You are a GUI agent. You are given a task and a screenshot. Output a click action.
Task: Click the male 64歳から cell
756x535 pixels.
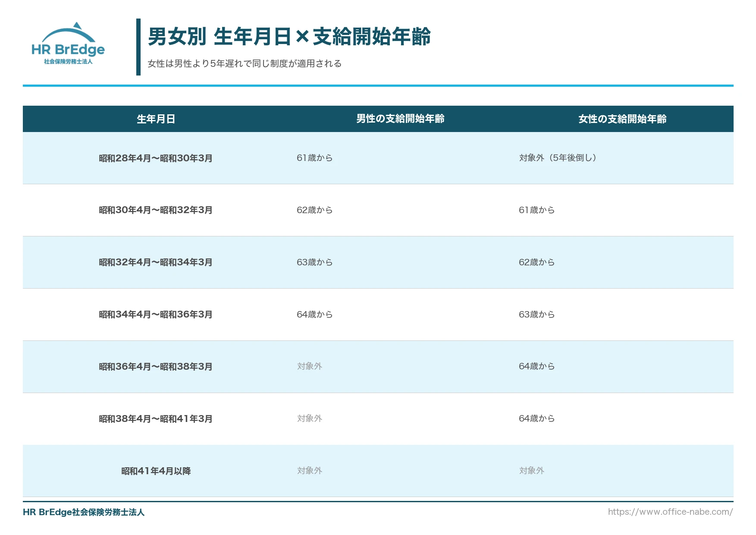(x=314, y=315)
